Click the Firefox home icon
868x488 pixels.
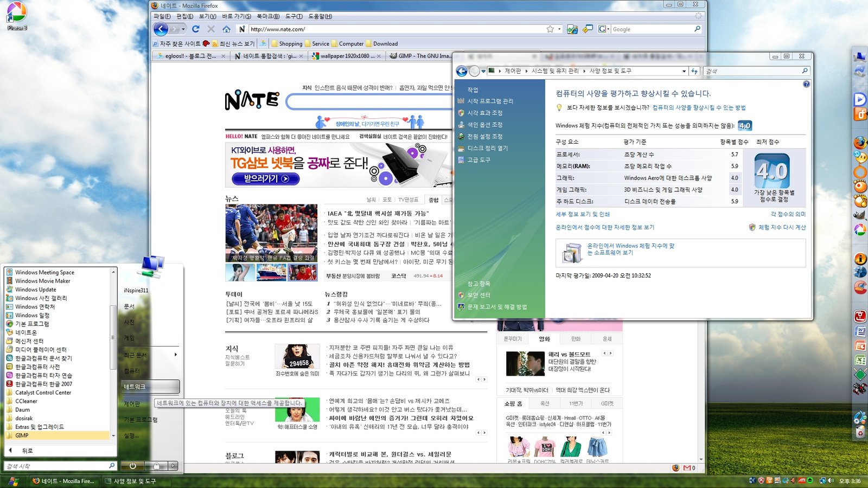(226, 29)
